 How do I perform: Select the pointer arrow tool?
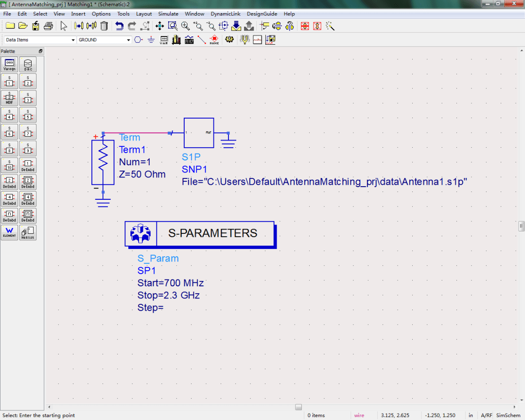64,26
